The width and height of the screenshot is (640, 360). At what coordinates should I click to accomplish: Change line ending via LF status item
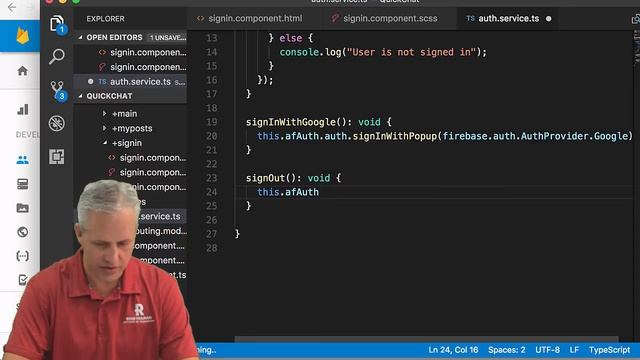[574, 350]
